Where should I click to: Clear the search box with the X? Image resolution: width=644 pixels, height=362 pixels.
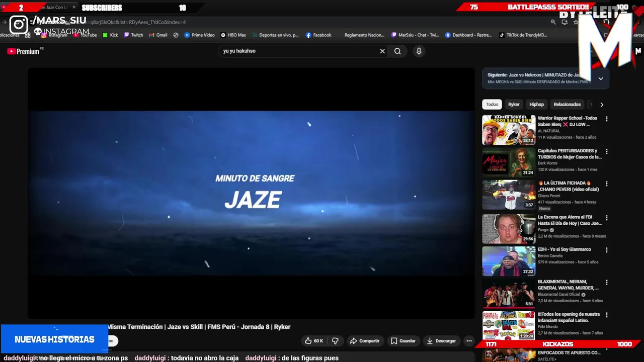(x=382, y=51)
